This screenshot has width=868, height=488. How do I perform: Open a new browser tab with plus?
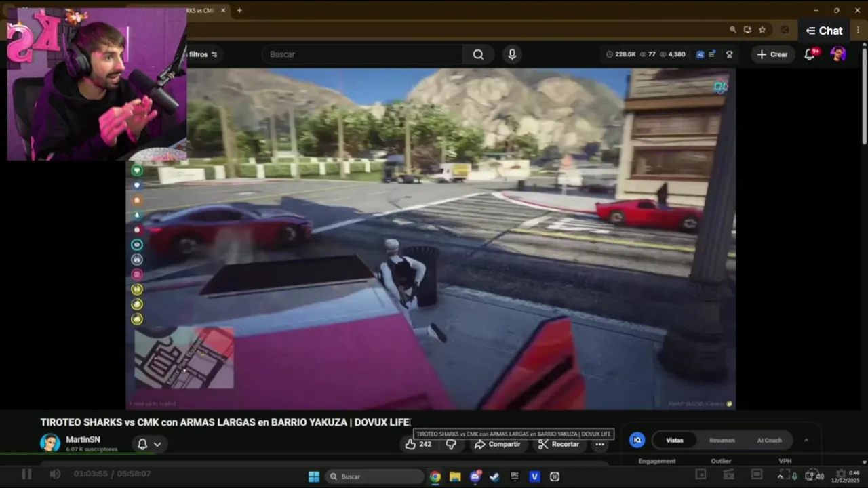pos(239,10)
